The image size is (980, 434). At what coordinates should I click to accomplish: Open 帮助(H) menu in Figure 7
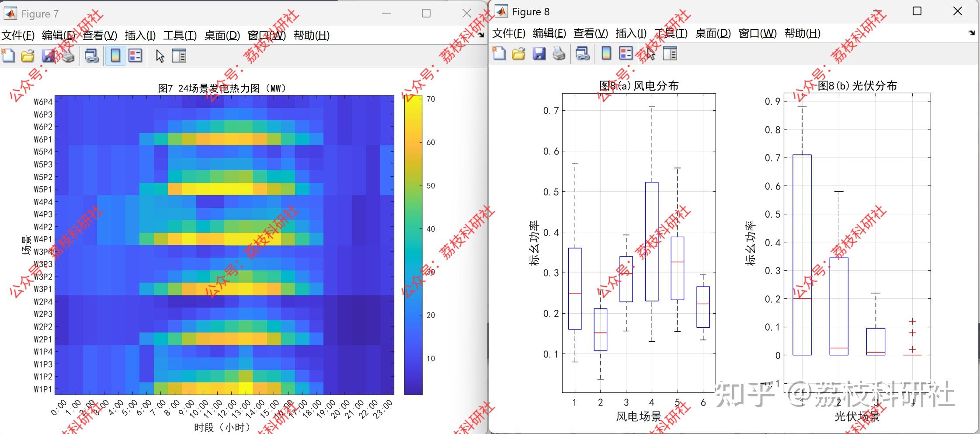click(312, 35)
